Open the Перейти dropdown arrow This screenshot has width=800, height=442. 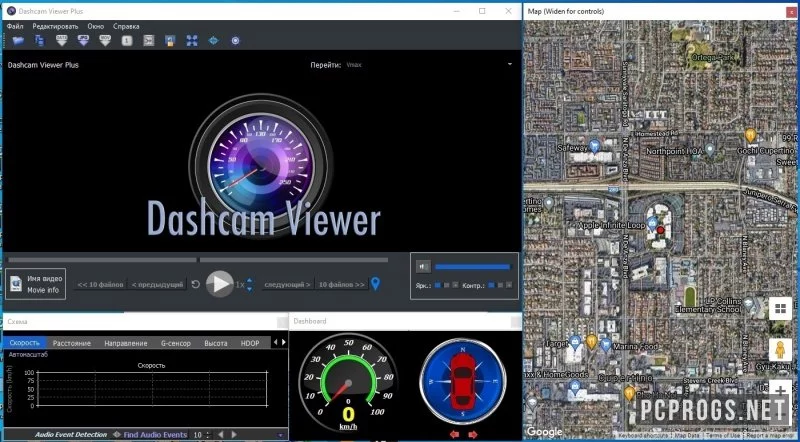click(x=509, y=65)
